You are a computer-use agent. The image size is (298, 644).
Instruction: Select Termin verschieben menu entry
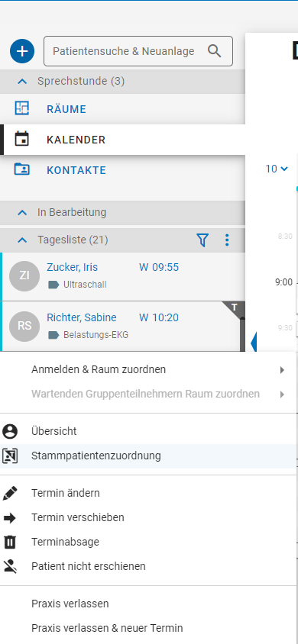(x=148, y=517)
